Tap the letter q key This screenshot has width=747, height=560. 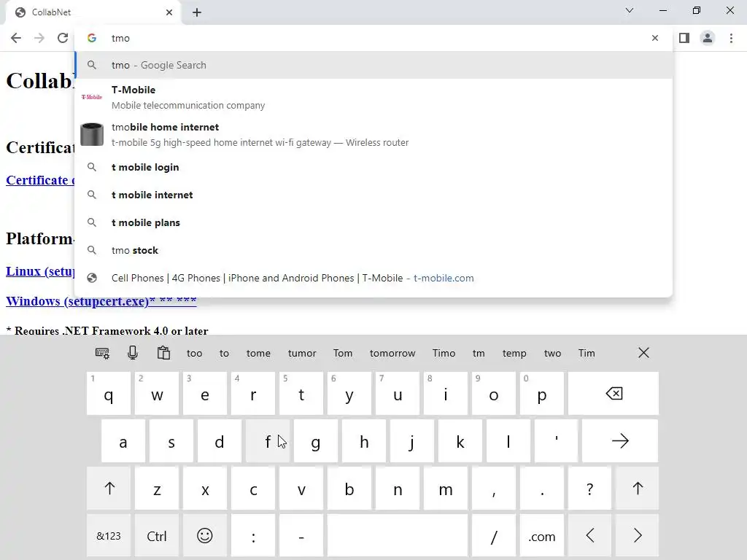pos(109,393)
